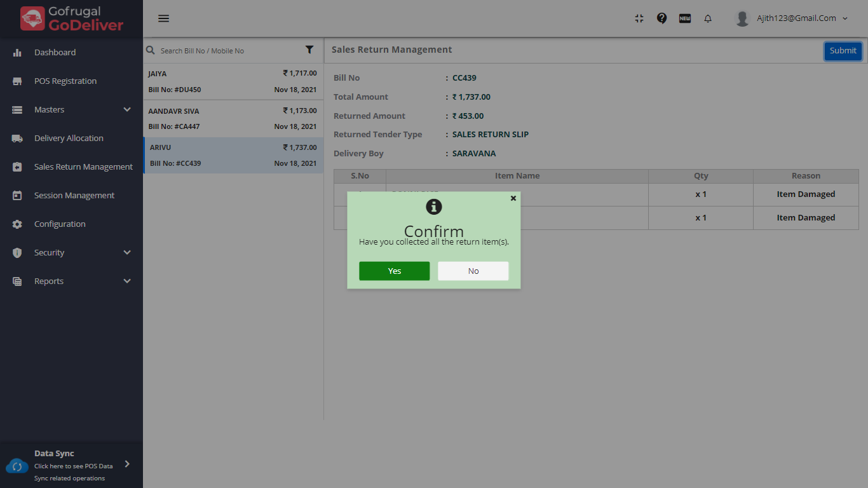
Task: Click the exit fullscreen icon
Action: 639,18
